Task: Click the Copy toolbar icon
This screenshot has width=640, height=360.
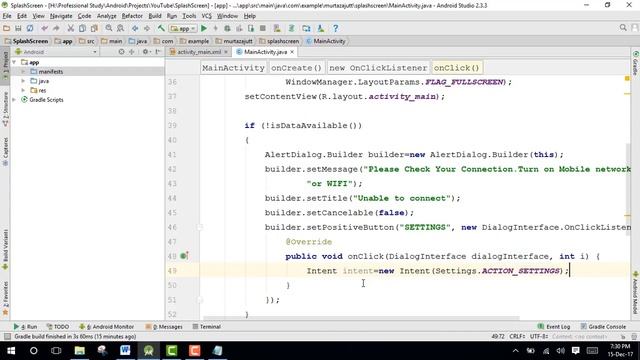Action: [82, 28]
